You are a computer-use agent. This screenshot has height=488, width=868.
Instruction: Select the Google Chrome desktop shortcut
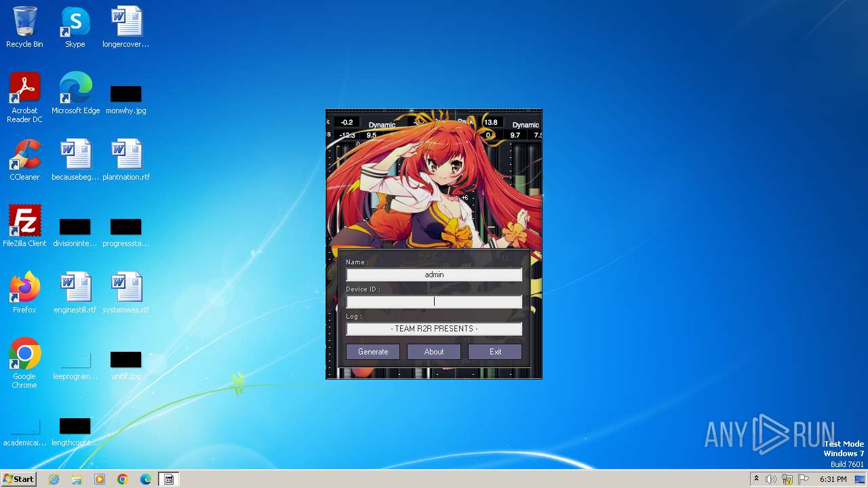pos(24,363)
